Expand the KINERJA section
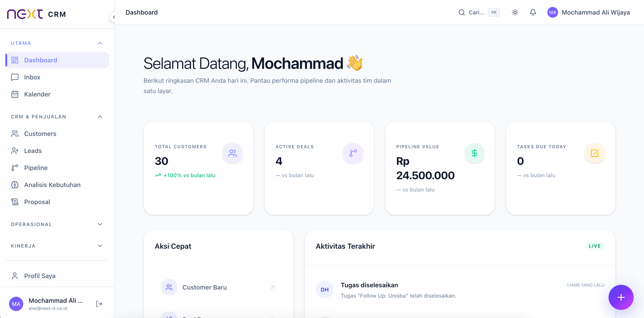Viewport: 644px width, 318px height. pyautogui.click(x=57, y=246)
